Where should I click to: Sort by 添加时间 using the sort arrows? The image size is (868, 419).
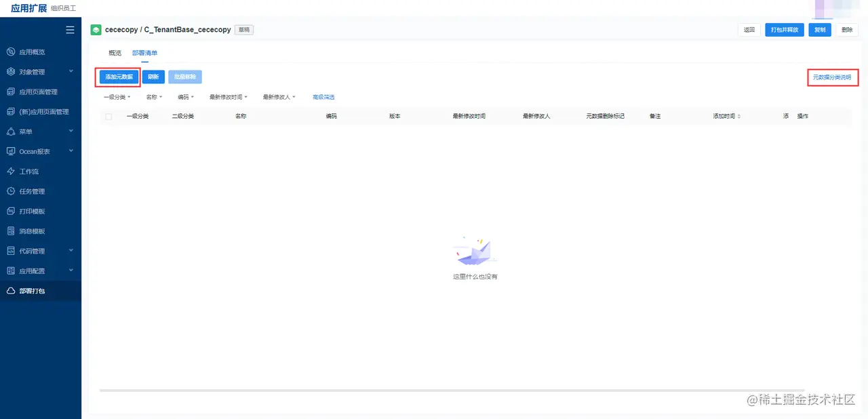click(738, 117)
